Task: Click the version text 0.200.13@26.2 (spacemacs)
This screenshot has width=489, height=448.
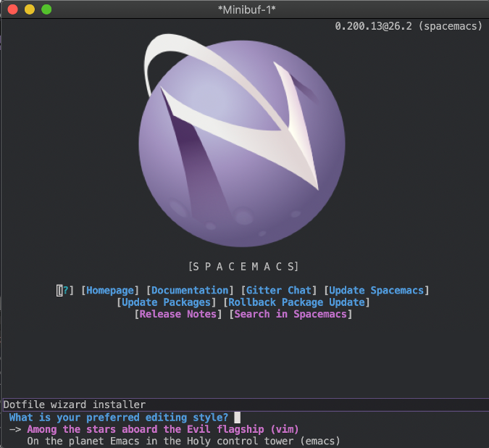Action: click(409, 26)
